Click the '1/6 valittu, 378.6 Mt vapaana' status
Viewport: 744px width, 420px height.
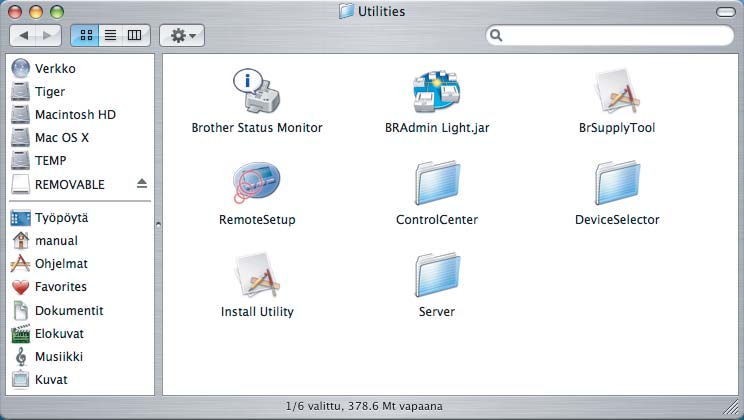pos(364,406)
